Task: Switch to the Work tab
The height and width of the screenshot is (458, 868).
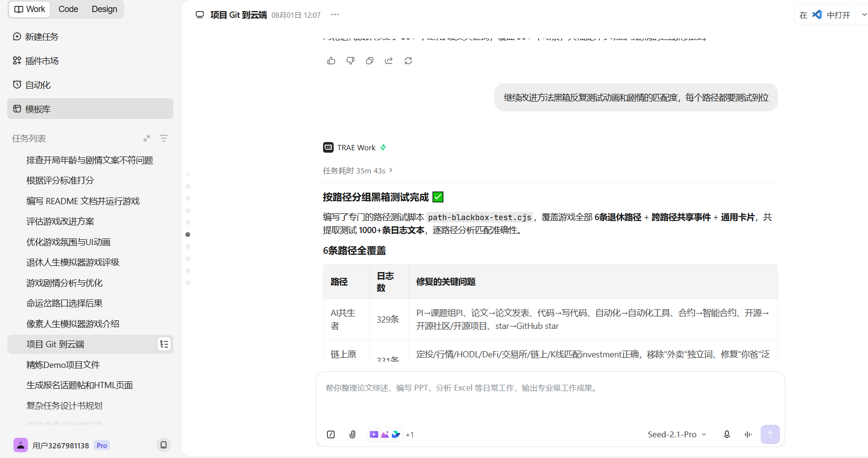Action: pos(30,9)
